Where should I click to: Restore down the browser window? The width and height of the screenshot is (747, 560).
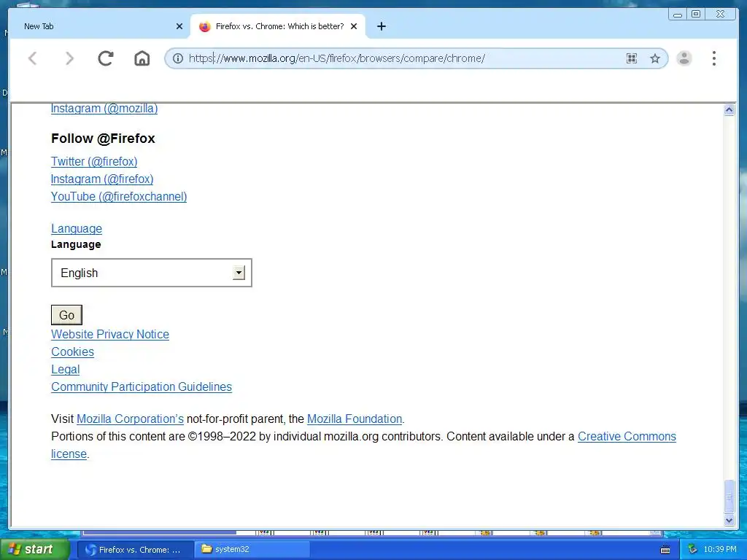pos(696,15)
